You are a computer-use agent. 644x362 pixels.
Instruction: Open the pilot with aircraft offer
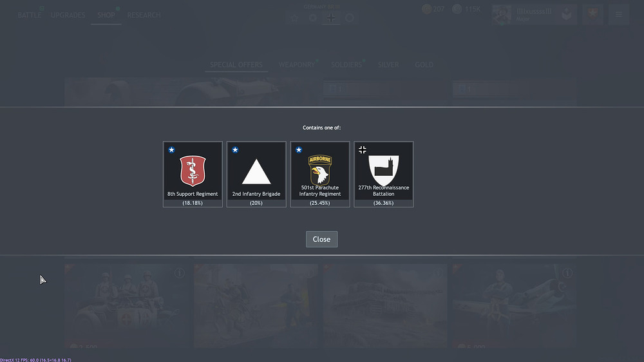click(514, 306)
